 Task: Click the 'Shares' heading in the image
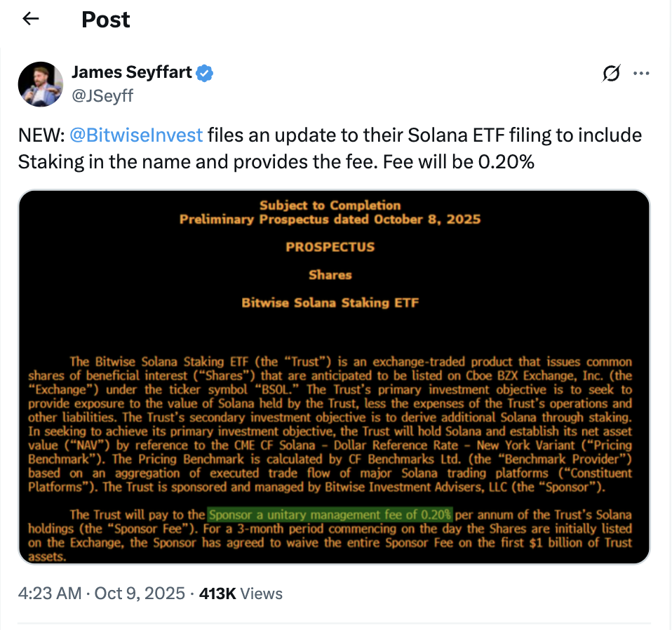330,275
